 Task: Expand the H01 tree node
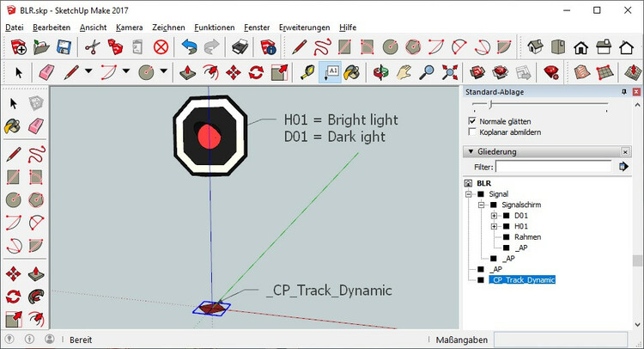(494, 226)
